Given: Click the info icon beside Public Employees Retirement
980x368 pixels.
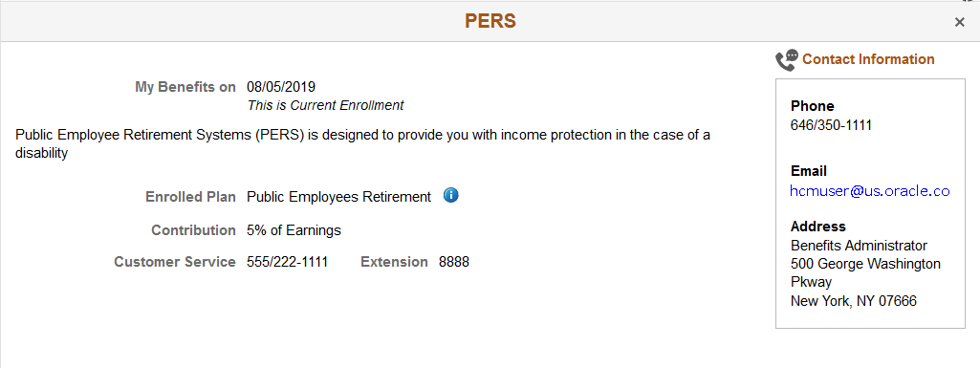Looking at the screenshot, I should 450,196.
